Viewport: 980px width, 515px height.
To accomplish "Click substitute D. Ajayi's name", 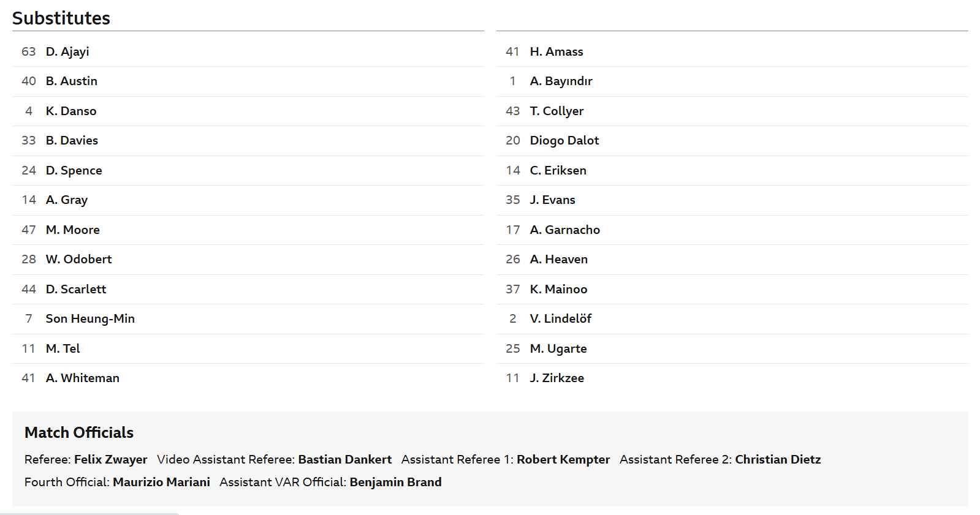I will tap(67, 51).
